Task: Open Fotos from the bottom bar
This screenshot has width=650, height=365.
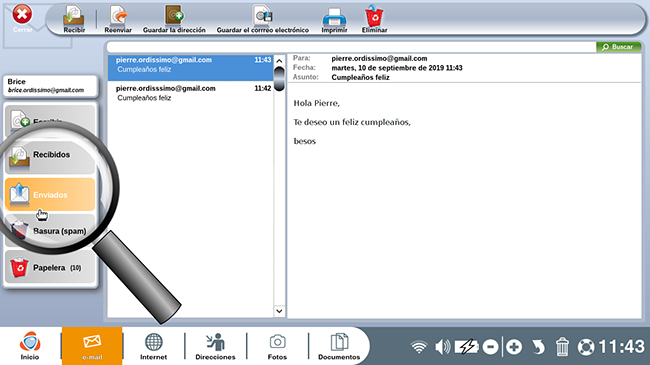Action: (277, 346)
